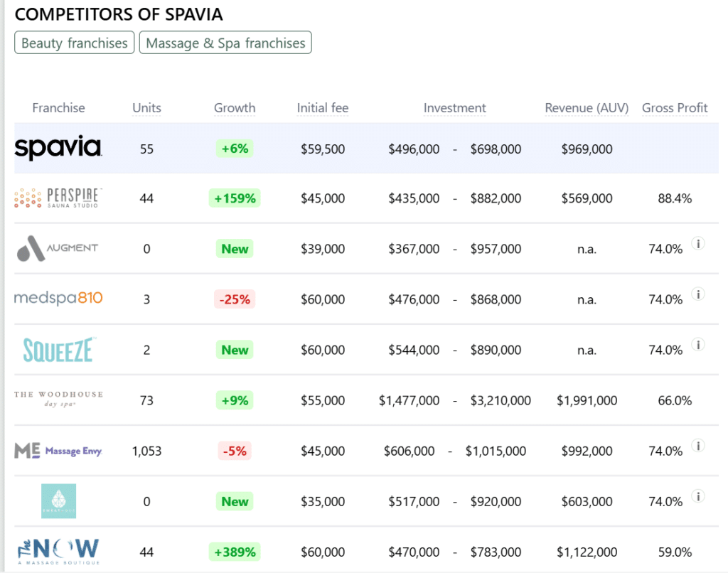Click the Franchise column header

pos(58,108)
